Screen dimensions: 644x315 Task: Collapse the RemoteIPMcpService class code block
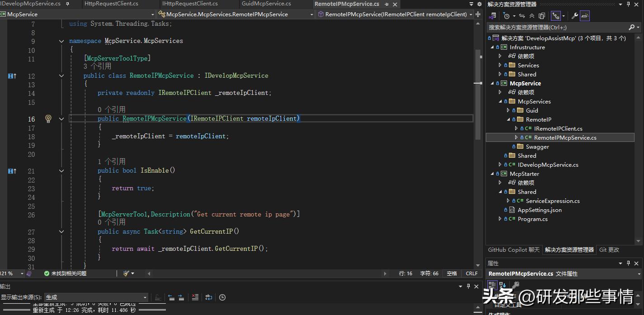click(x=61, y=75)
